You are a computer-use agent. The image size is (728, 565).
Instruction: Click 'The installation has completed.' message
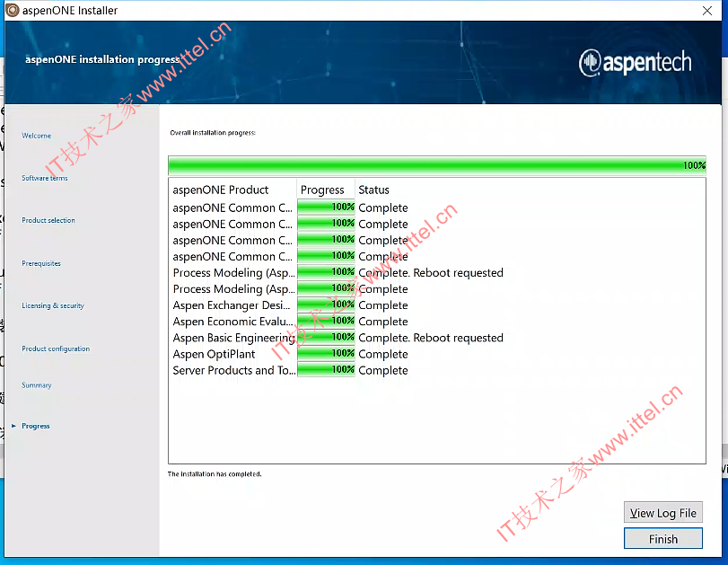(215, 474)
